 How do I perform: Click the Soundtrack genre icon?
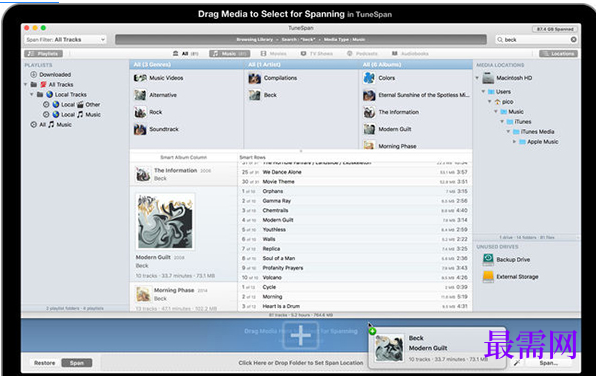140,129
